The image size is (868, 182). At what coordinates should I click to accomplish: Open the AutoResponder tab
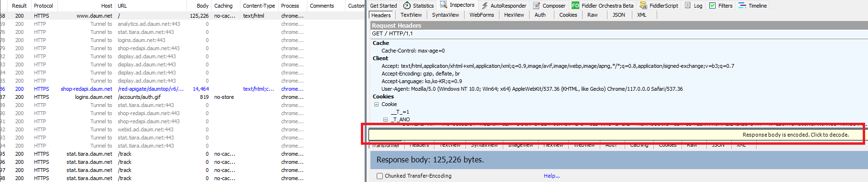[x=503, y=6]
